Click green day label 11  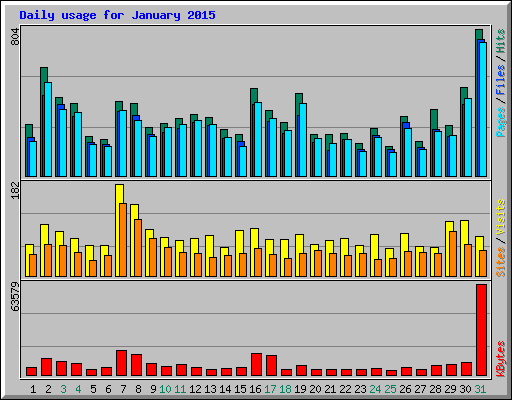(x=180, y=389)
